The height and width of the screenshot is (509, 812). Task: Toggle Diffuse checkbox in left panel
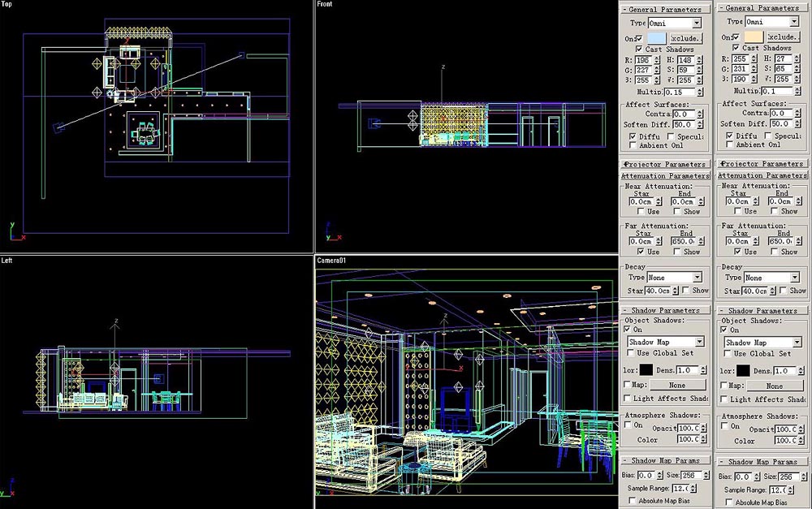coord(633,136)
